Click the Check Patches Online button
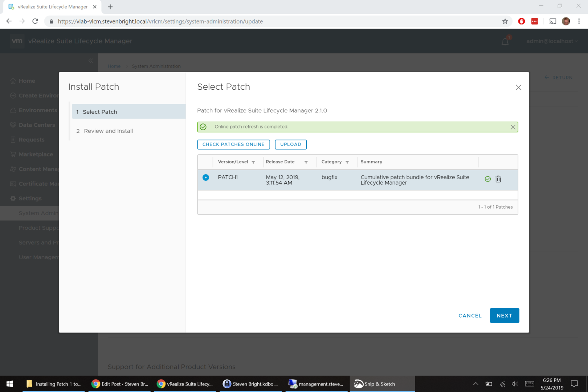The height and width of the screenshot is (392, 588). click(233, 144)
